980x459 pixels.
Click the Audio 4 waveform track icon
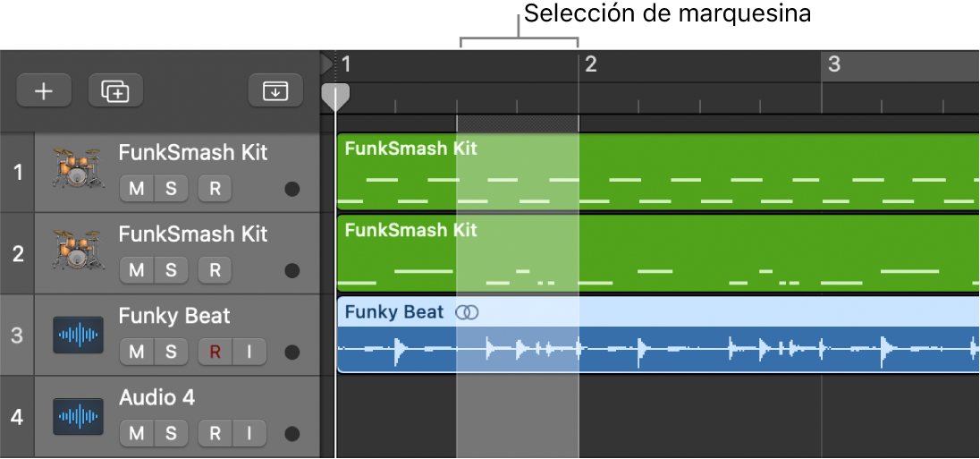tap(77, 417)
